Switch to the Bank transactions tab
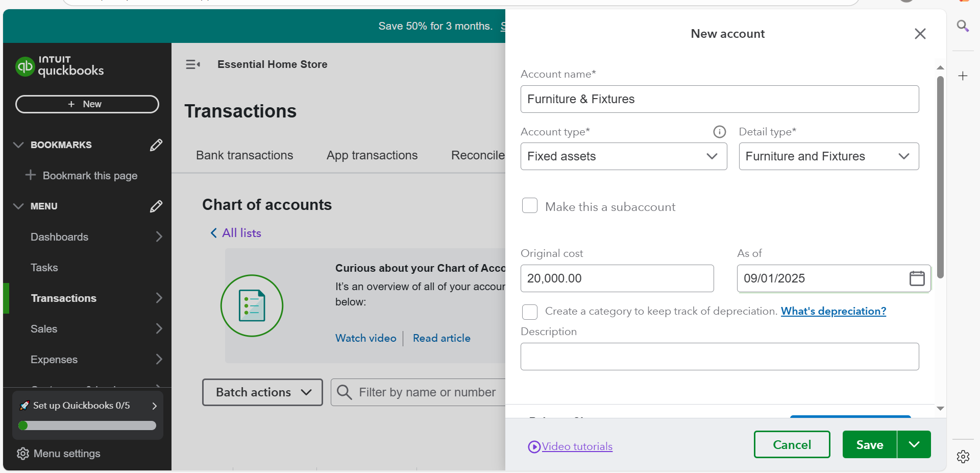980x473 pixels. (244, 155)
